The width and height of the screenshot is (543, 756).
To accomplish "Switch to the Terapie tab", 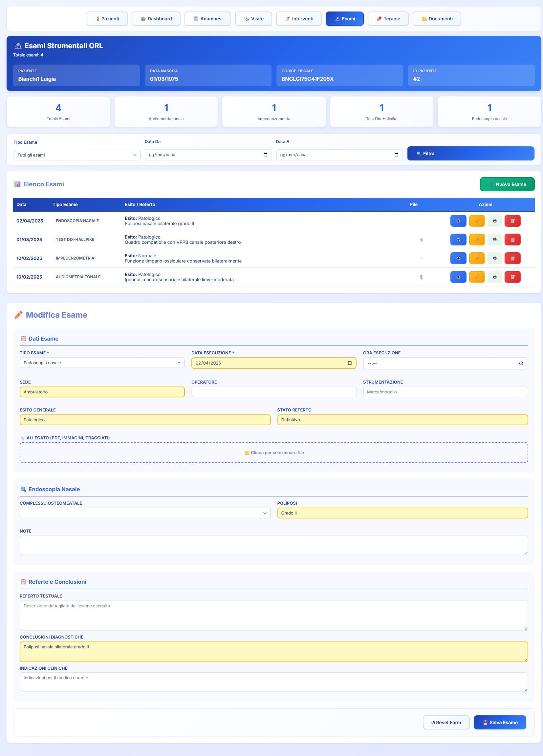I will click(388, 19).
